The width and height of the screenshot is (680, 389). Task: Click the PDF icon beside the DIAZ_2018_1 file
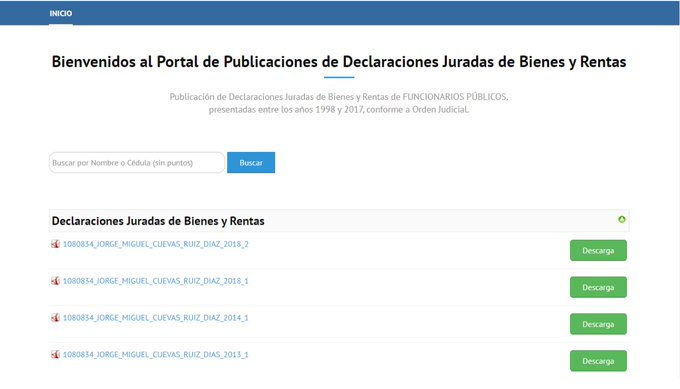coord(56,281)
